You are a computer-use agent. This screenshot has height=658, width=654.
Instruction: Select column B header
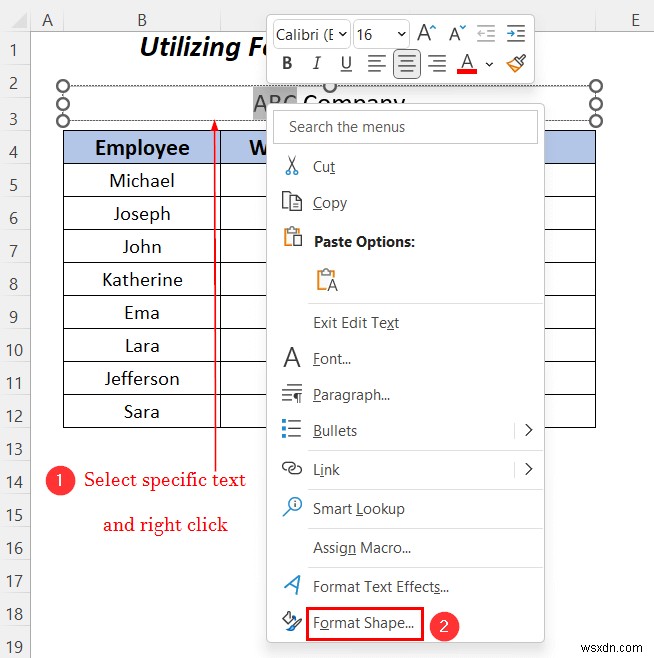tap(142, 20)
